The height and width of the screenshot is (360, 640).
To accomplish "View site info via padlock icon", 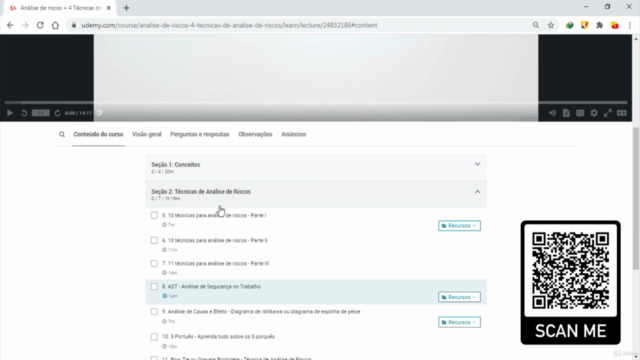I will click(x=74, y=25).
